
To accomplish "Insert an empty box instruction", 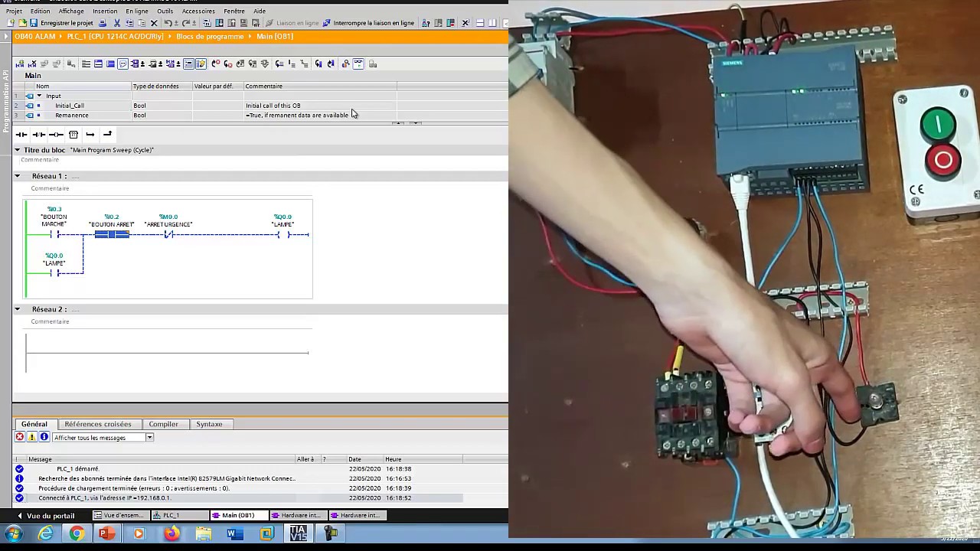I will point(73,135).
